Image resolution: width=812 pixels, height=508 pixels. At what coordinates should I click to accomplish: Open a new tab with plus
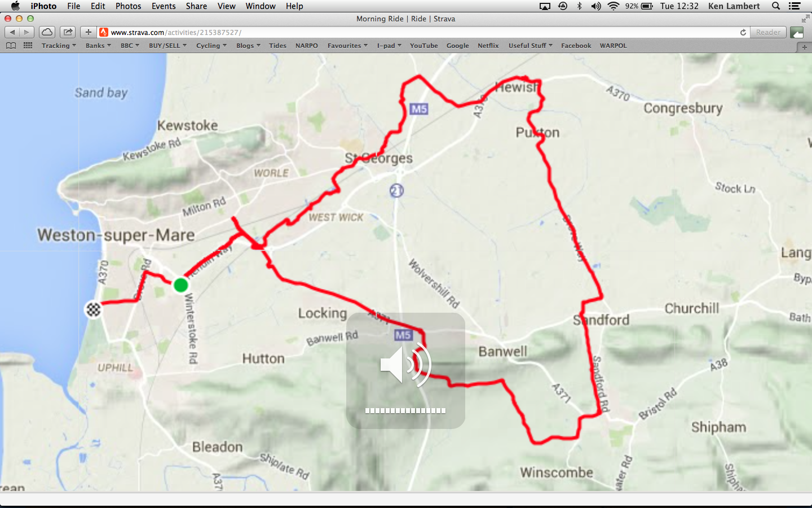click(x=804, y=47)
